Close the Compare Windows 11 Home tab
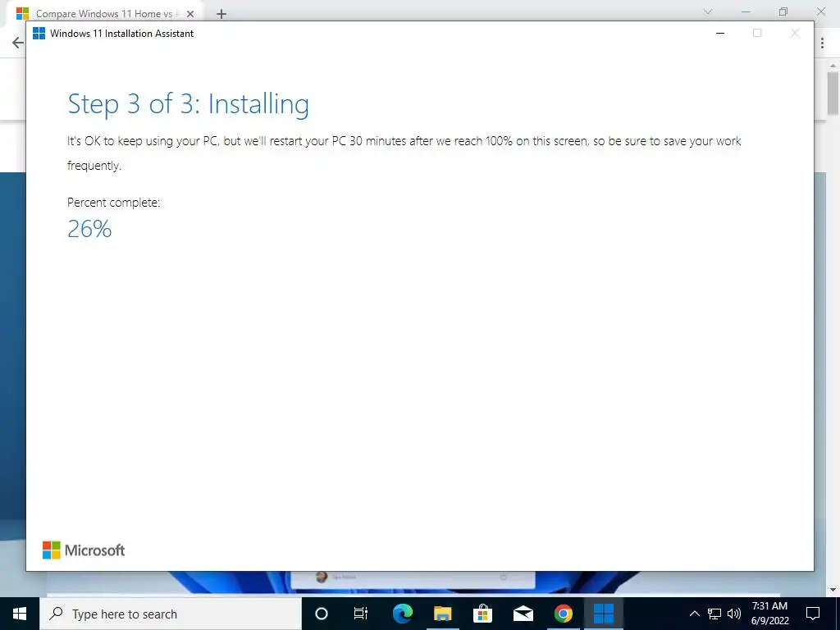This screenshot has width=840, height=630. click(190, 14)
